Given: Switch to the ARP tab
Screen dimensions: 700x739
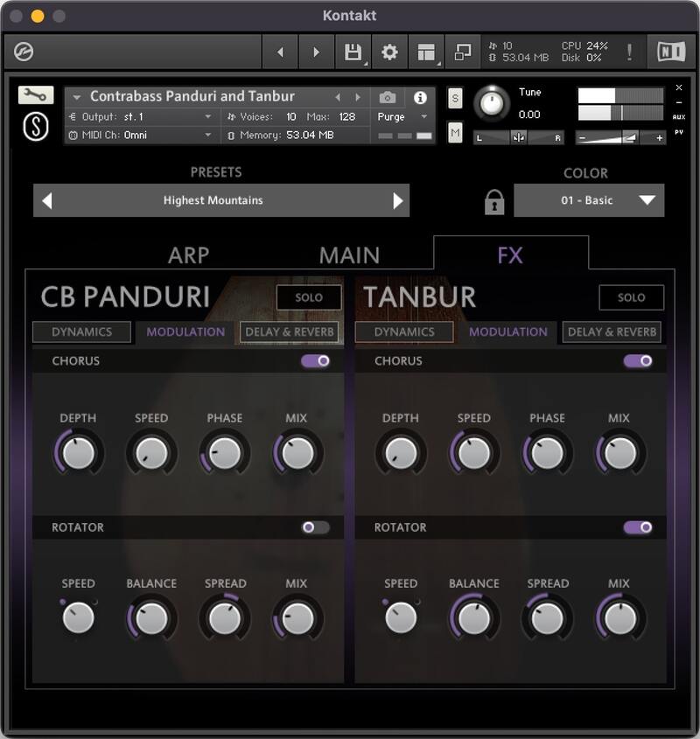Looking at the screenshot, I should pyautogui.click(x=191, y=254).
